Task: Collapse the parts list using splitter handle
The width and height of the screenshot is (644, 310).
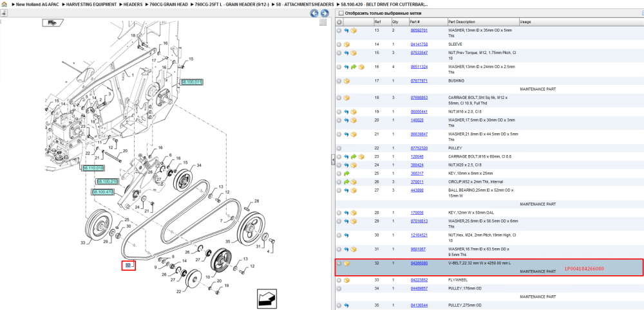Action: pos(333,160)
